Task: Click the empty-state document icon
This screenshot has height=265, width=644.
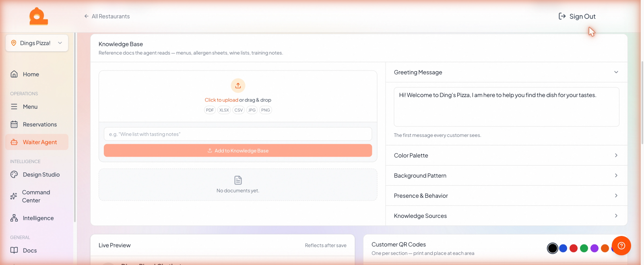Action: (238, 180)
